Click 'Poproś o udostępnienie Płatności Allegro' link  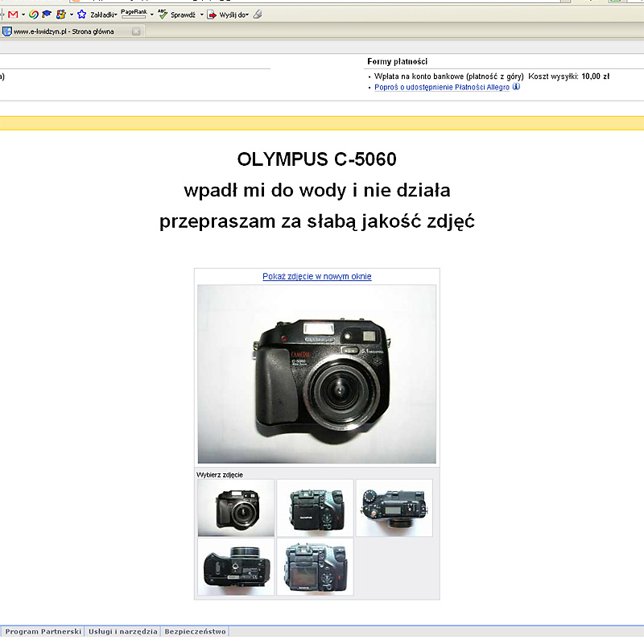tap(442, 87)
